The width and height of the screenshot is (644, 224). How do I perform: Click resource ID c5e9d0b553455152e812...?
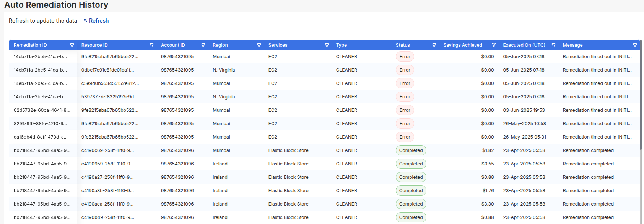110,83
